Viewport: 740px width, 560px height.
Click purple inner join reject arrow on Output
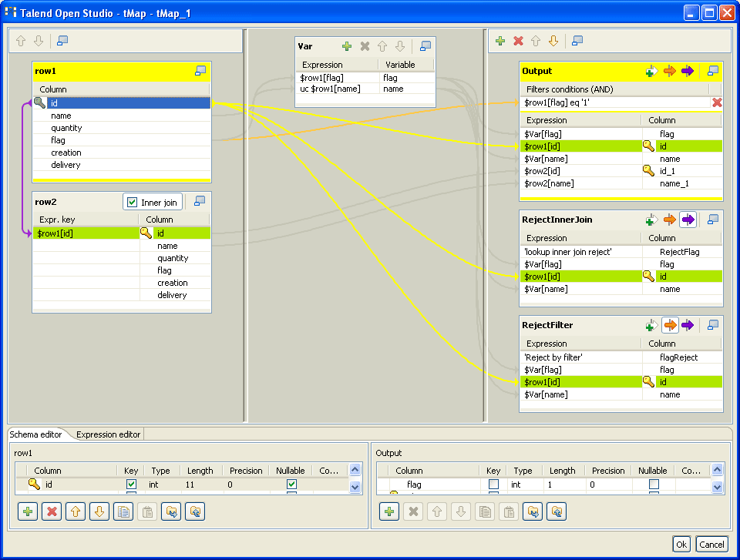click(688, 71)
